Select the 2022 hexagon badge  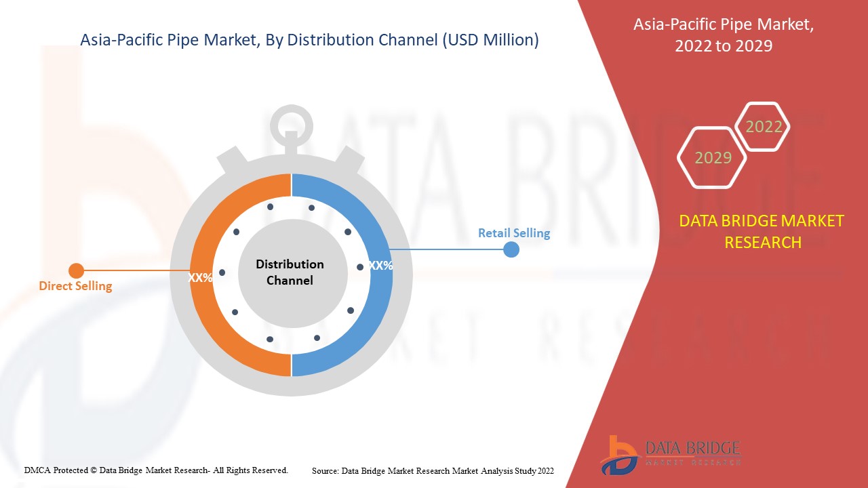[x=764, y=126]
